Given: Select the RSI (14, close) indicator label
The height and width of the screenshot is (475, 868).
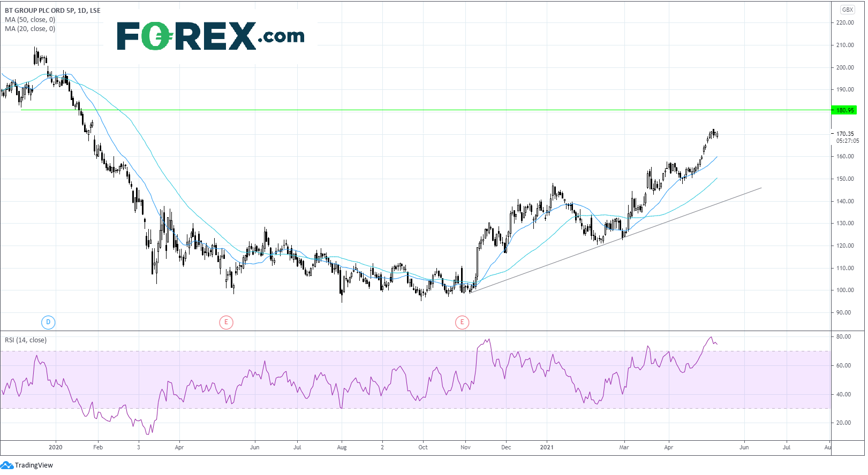Looking at the screenshot, I should click(26, 340).
